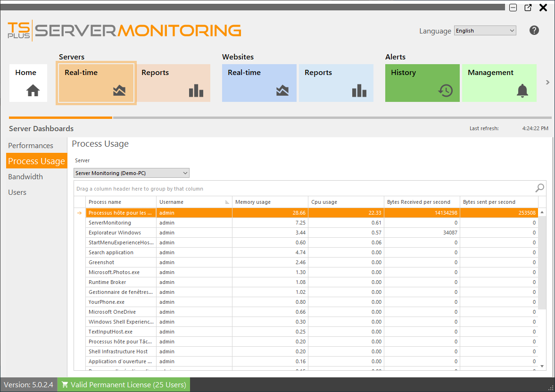Switch to the Performances tab
This screenshot has width=555, height=392.
click(31, 145)
